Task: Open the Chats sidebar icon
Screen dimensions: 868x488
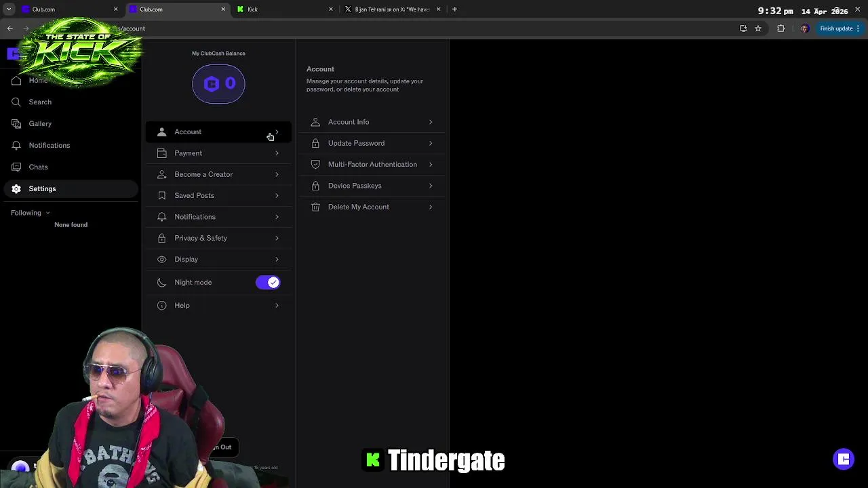Action: 16,167
